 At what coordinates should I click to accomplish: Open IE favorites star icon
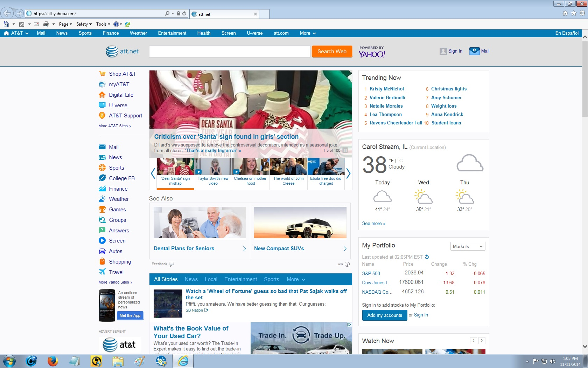pos(574,13)
